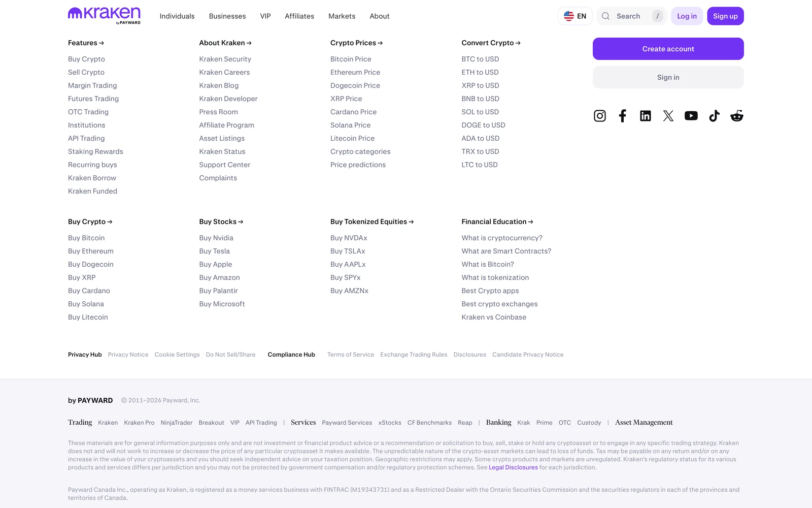Go to Margin Trading feature
Image resolution: width=812 pixels, height=508 pixels.
click(92, 85)
